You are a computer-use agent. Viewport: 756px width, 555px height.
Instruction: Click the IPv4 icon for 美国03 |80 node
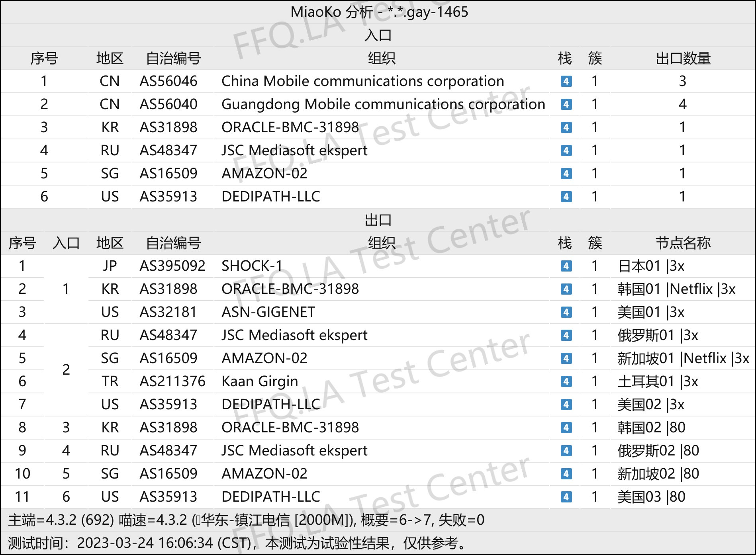click(x=566, y=497)
